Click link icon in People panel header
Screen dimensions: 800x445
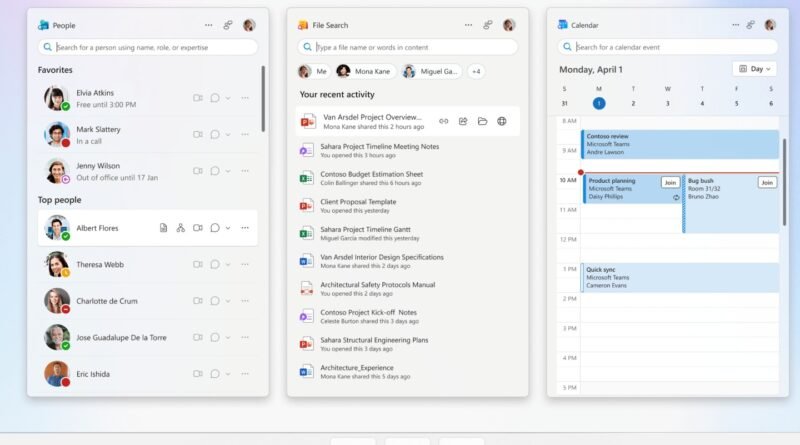(x=228, y=25)
